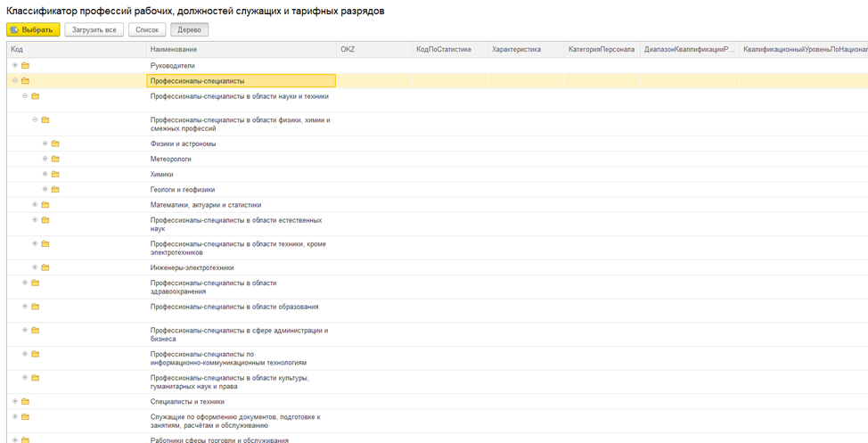Viewport: 868px width, 443px height.
Task: Switch view to Дерево mode
Action: pyautogui.click(x=189, y=29)
